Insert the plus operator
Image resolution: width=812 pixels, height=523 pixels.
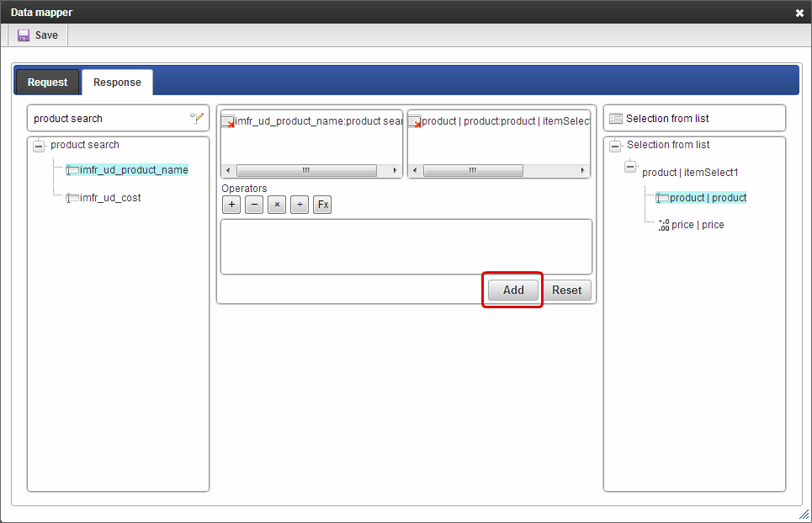231,205
